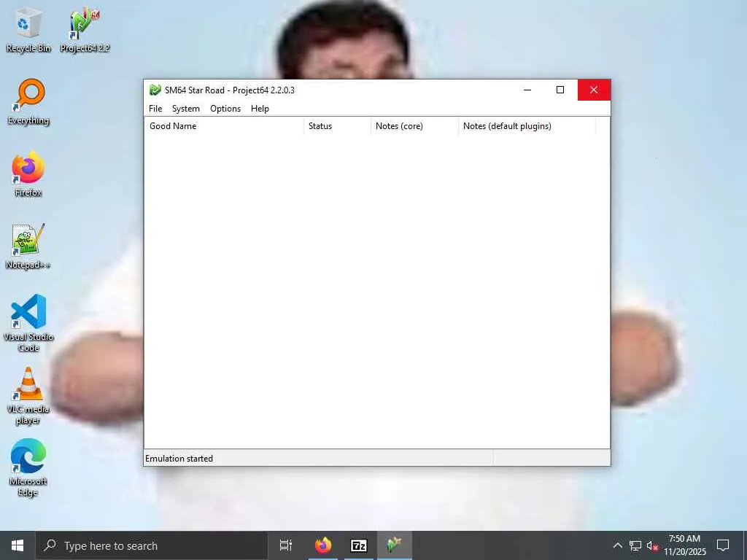The width and height of the screenshot is (747, 560).
Task: Sort by the Good Name column header
Action: 224,126
